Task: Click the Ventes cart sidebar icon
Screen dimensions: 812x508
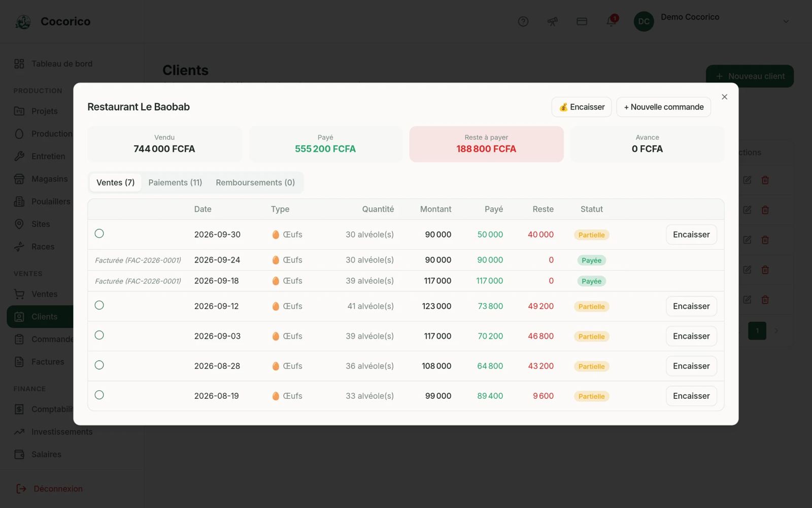Action: point(19,294)
